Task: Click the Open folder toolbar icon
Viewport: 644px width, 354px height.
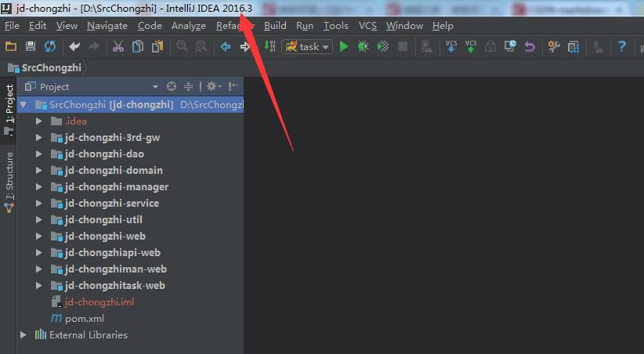Action: (x=11, y=46)
